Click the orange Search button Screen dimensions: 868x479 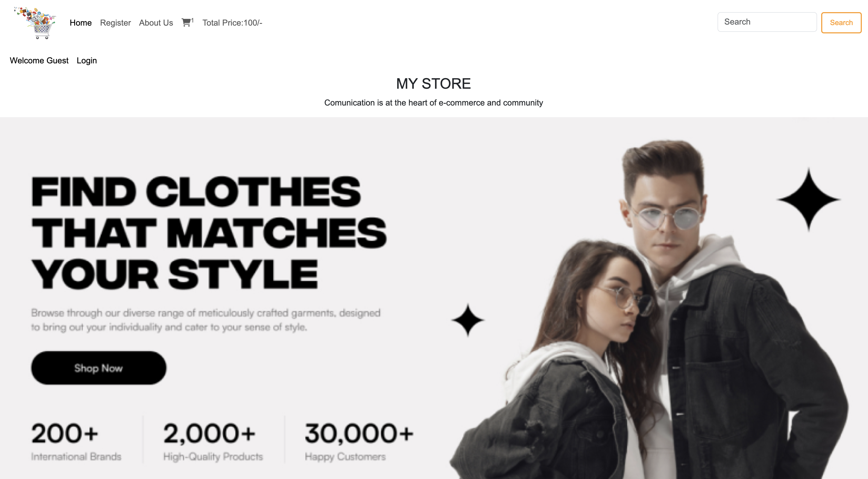[x=841, y=23]
